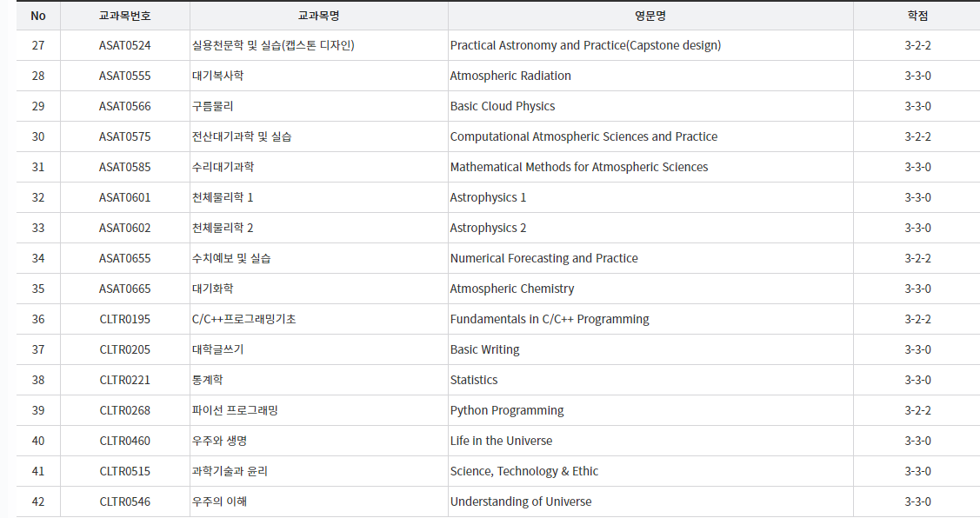Click 'Statistics' English name

(474, 380)
